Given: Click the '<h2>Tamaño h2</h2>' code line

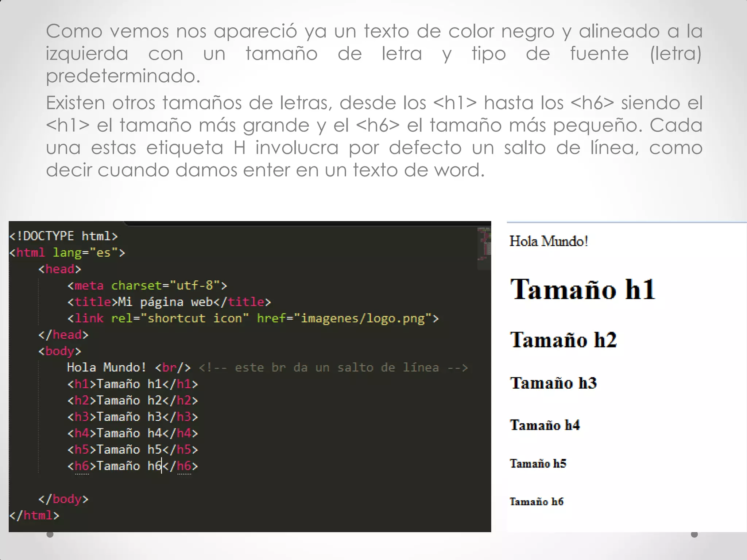Looking at the screenshot, I should [x=132, y=400].
